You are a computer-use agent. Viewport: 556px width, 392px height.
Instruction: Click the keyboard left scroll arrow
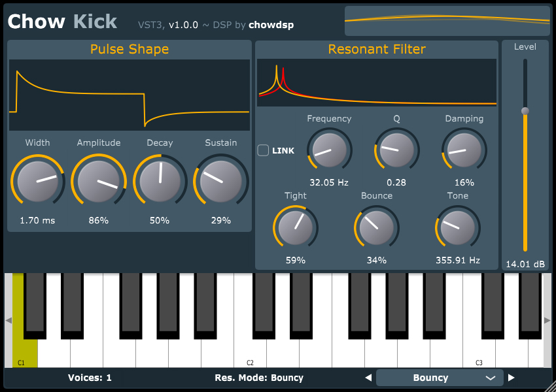[9, 321]
